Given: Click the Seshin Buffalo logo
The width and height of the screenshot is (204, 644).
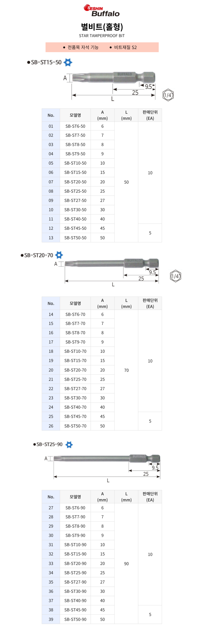Looking at the screenshot, I should click(x=102, y=11).
